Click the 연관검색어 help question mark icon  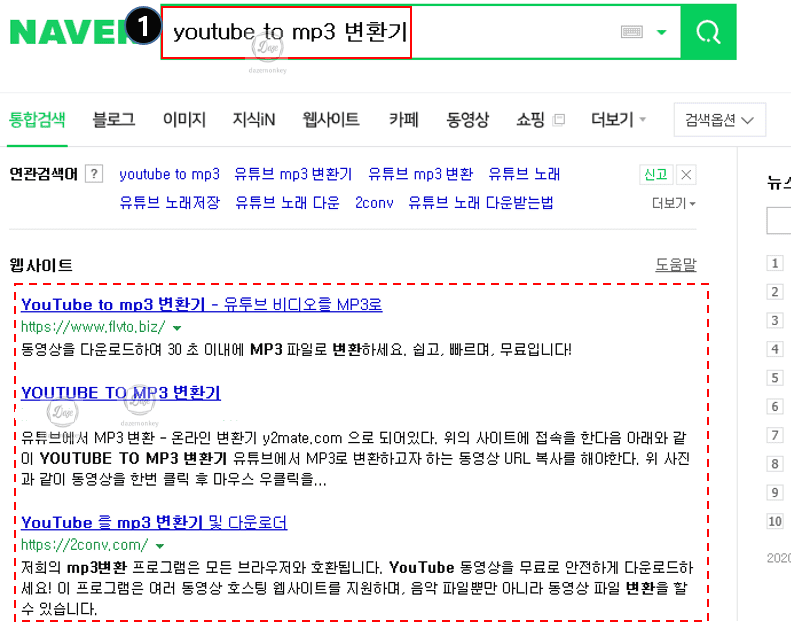(94, 174)
